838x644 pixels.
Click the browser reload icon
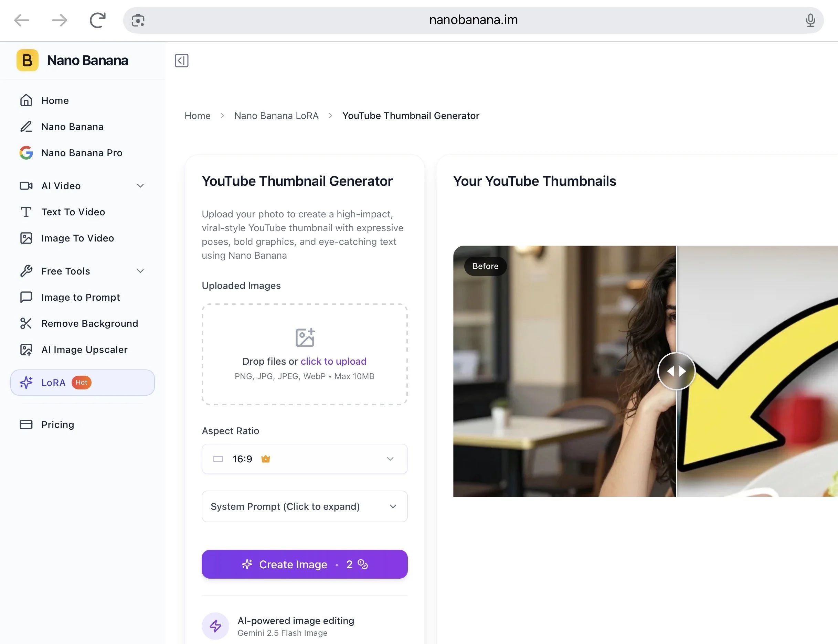click(x=98, y=20)
